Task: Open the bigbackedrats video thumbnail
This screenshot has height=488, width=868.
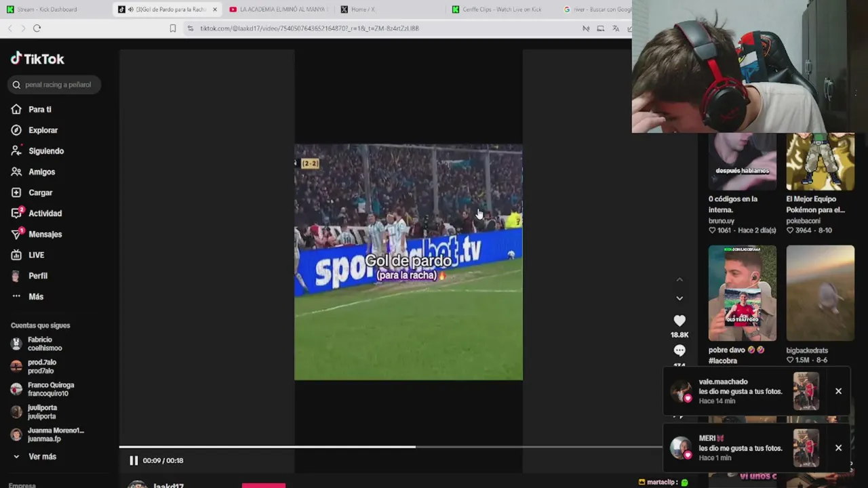Action: (x=820, y=293)
